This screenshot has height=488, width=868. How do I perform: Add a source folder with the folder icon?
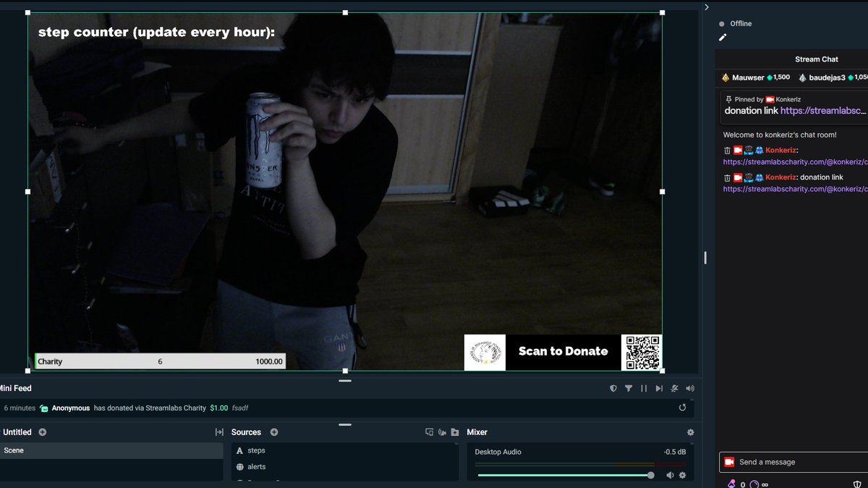tap(454, 432)
